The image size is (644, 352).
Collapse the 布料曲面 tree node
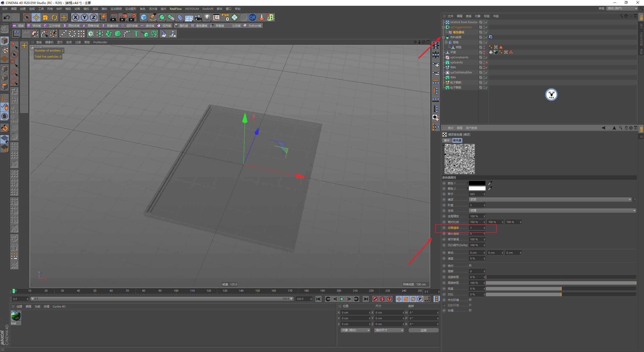point(444,37)
